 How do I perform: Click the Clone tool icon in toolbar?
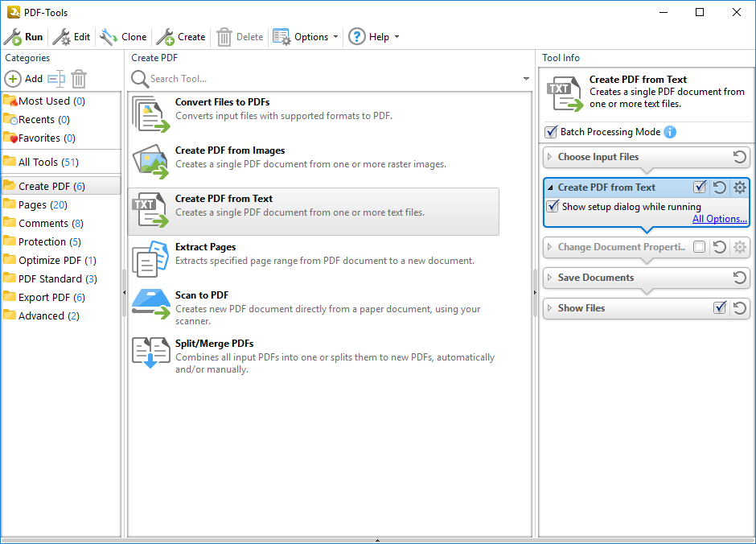[x=109, y=37]
